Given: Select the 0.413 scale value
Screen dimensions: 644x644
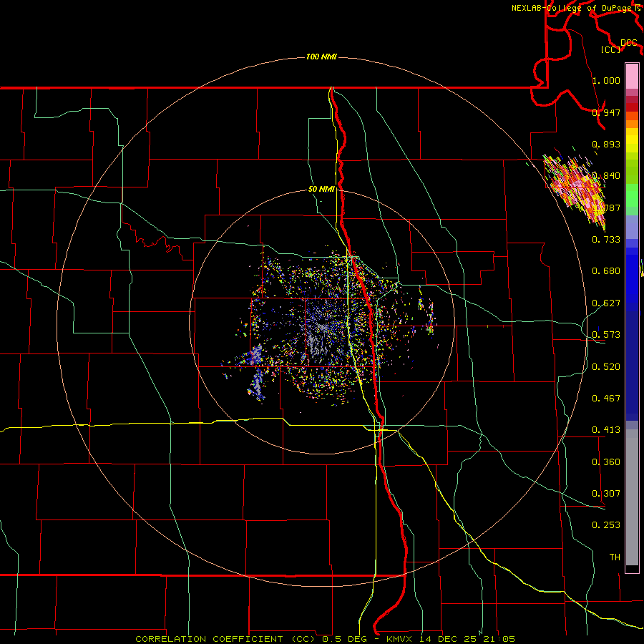Looking at the screenshot, I should coord(606,429).
